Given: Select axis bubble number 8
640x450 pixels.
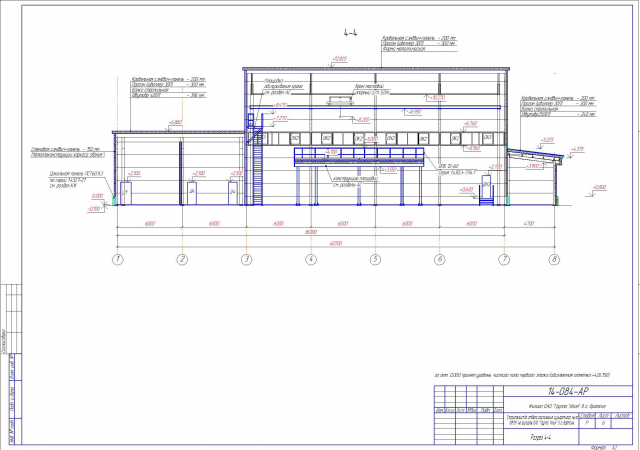Looking at the screenshot, I should pos(554,259).
